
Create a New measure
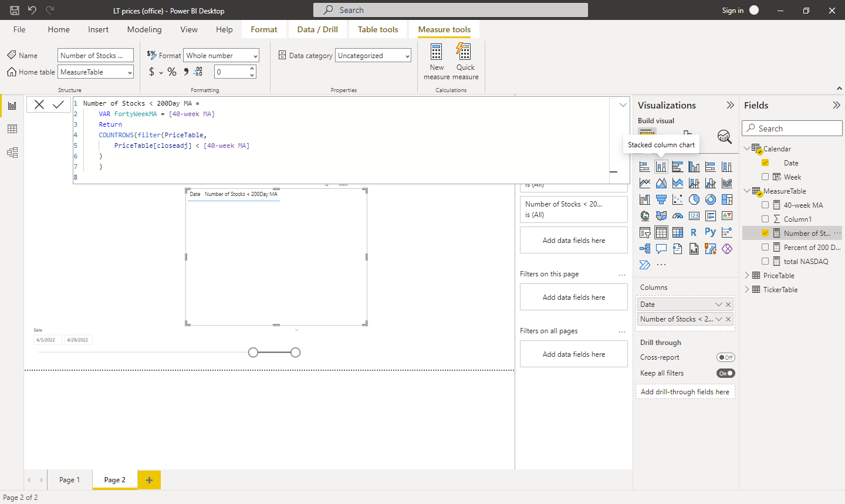coord(437,62)
